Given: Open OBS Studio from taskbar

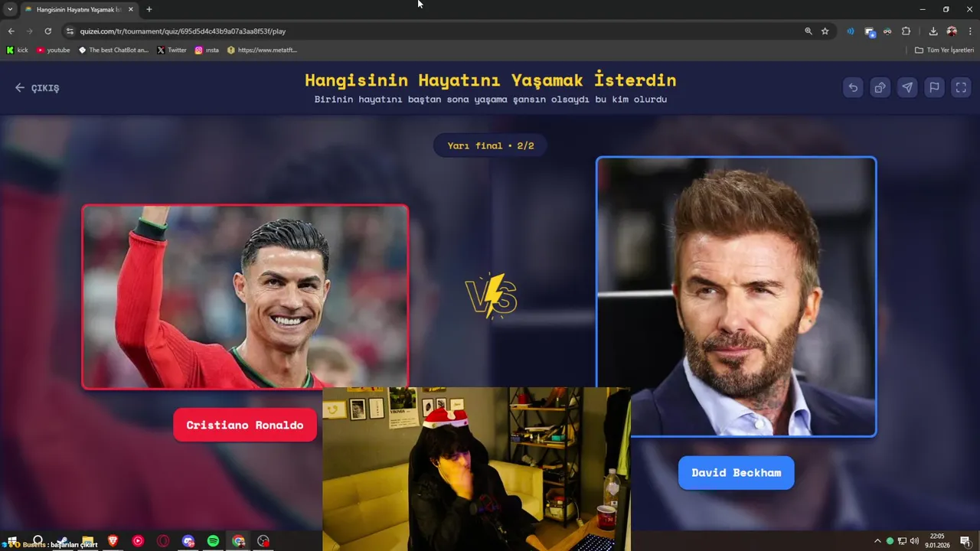Looking at the screenshot, I should coord(263,541).
